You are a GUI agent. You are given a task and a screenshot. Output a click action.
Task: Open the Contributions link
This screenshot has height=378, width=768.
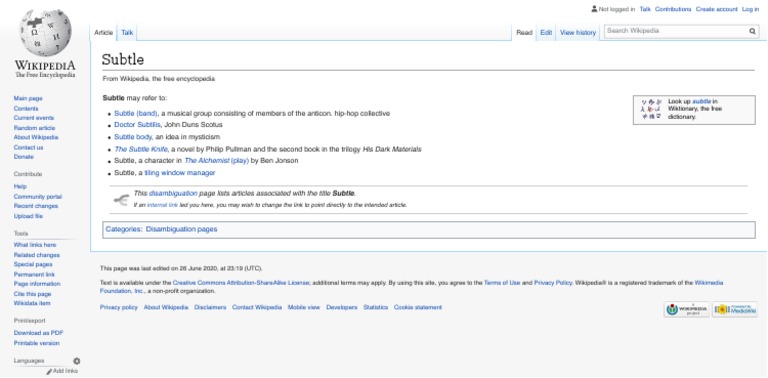pyautogui.click(x=673, y=9)
